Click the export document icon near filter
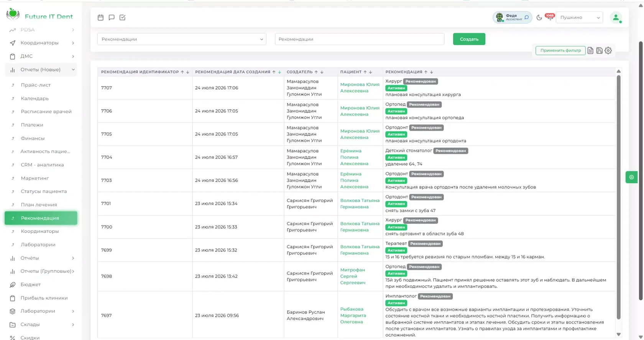 click(590, 51)
